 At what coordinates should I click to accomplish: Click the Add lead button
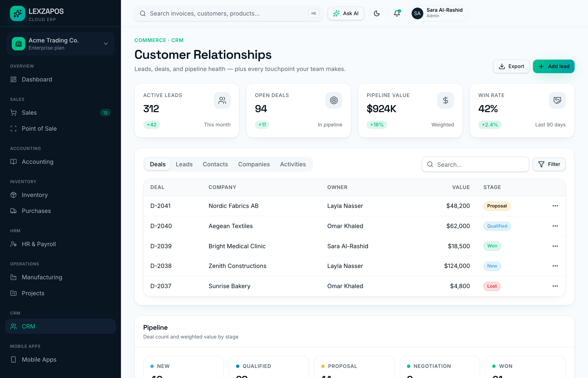[554, 66]
